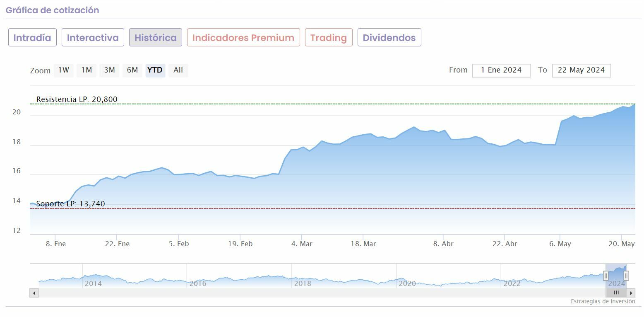The image size is (644, 317).
Task: Click the scrollbar thumb grip
Action: [x=616, y=293]
